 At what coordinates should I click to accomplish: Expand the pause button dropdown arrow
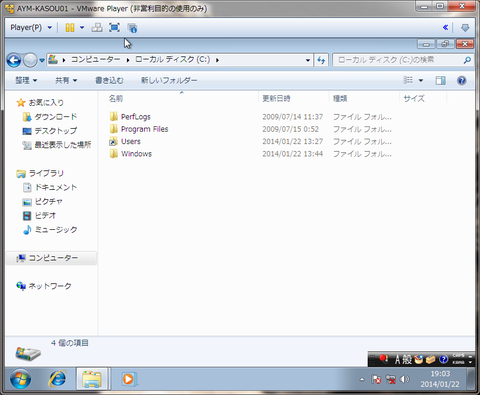(82, 27)
